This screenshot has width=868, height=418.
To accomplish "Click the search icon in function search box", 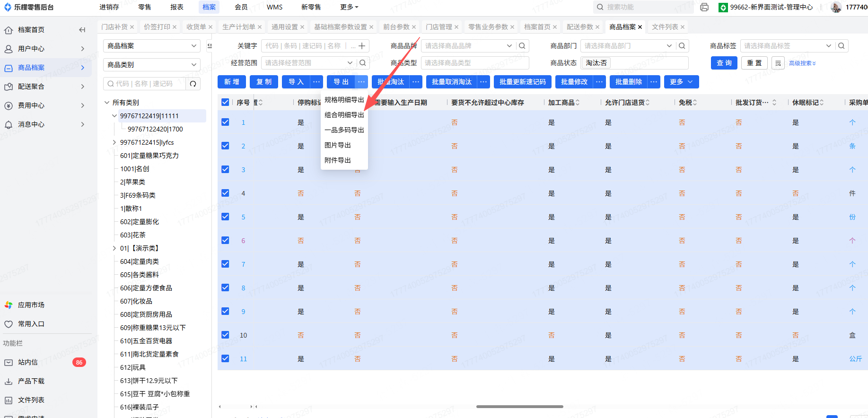I will pyautogui.click(x=600, y=7).
